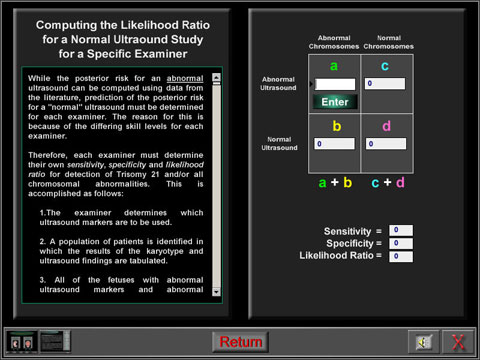This screenshot has width=480, height=360.
Task: Click the green Enter button
Action: click(x=335, y=102)
